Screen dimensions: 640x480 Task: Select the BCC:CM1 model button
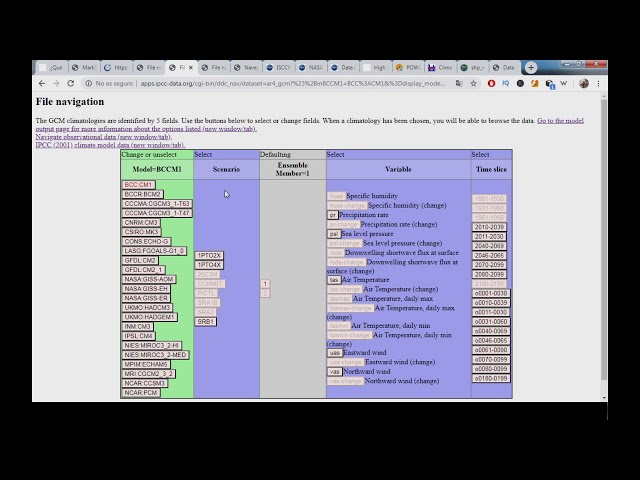(138, 185)
